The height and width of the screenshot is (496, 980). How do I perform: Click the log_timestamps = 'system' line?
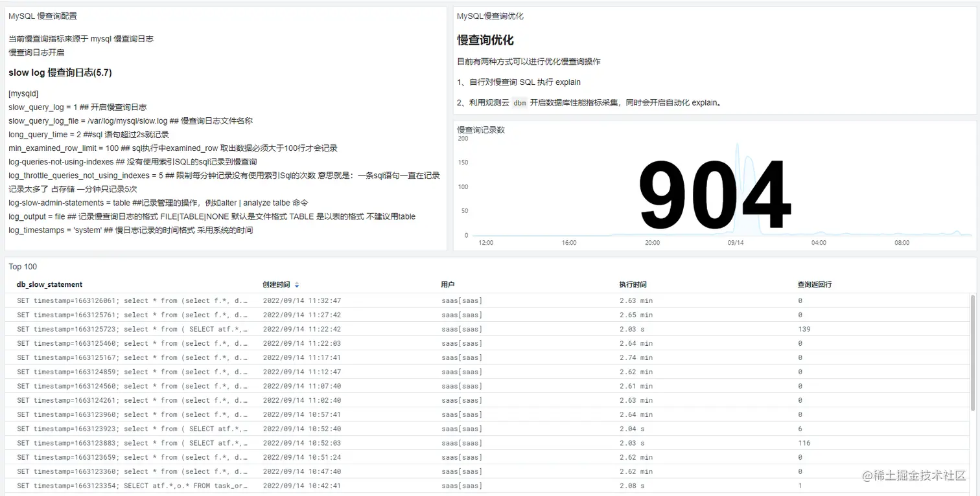130,230
